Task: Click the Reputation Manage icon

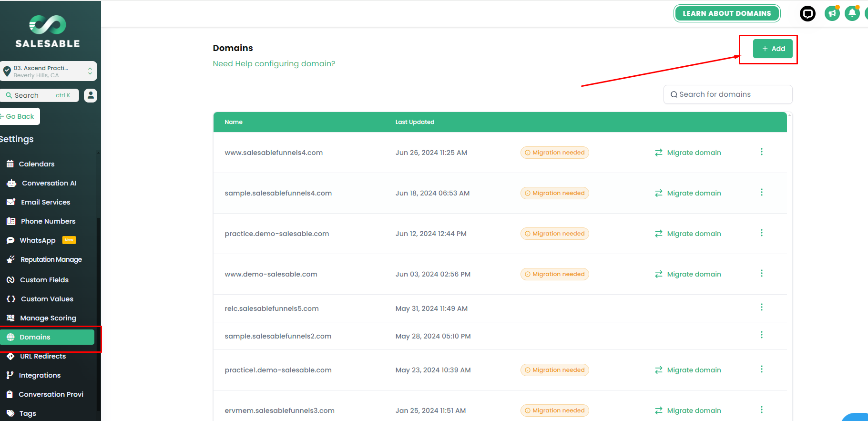Action: pyautogui.click(x=10, y=259)
